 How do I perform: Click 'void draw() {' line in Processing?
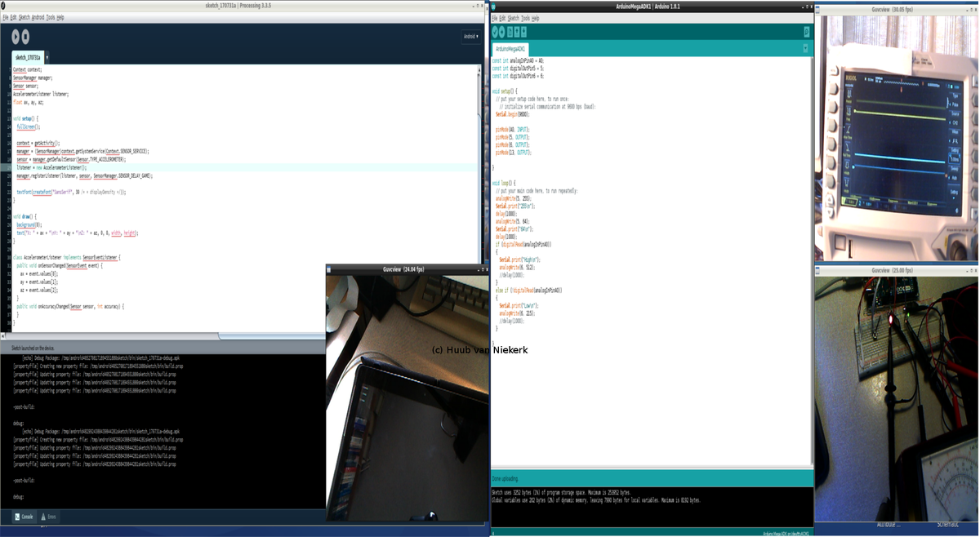pos(24,216)
